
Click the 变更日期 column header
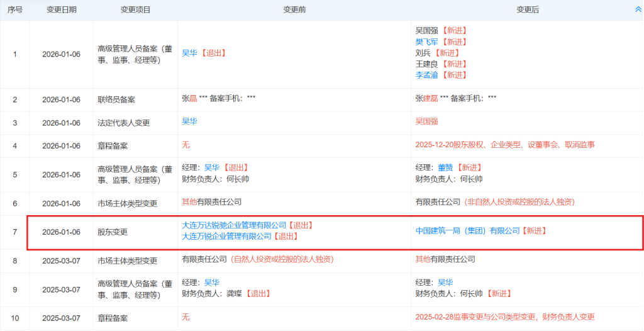click(x=62, y=10)
